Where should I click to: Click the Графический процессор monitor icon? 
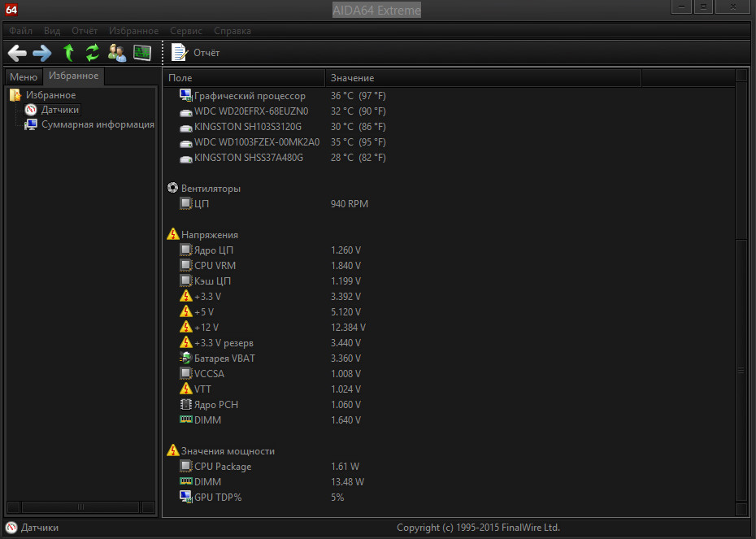pyautogui.click(x=185, y=95)
